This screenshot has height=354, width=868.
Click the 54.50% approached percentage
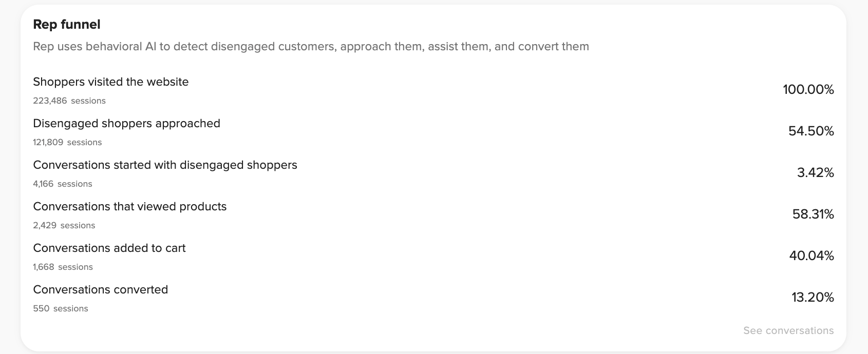tap(810, 131)
